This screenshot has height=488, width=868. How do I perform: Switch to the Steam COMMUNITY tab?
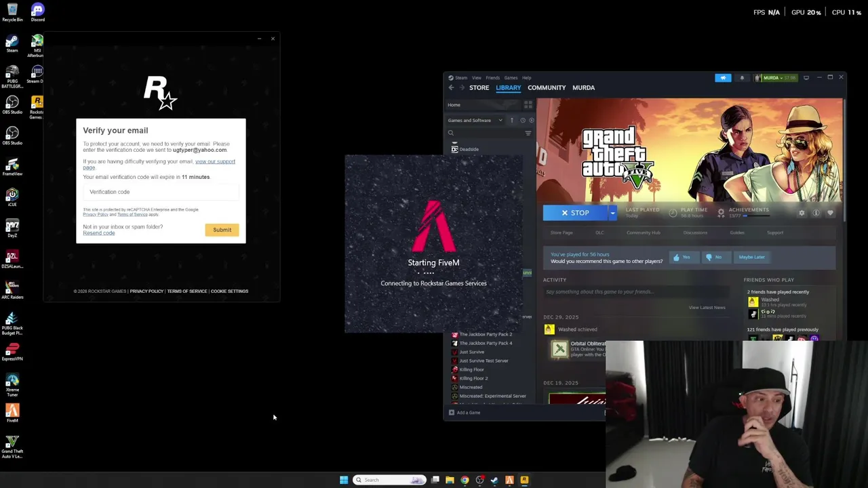tap(547, 87)
